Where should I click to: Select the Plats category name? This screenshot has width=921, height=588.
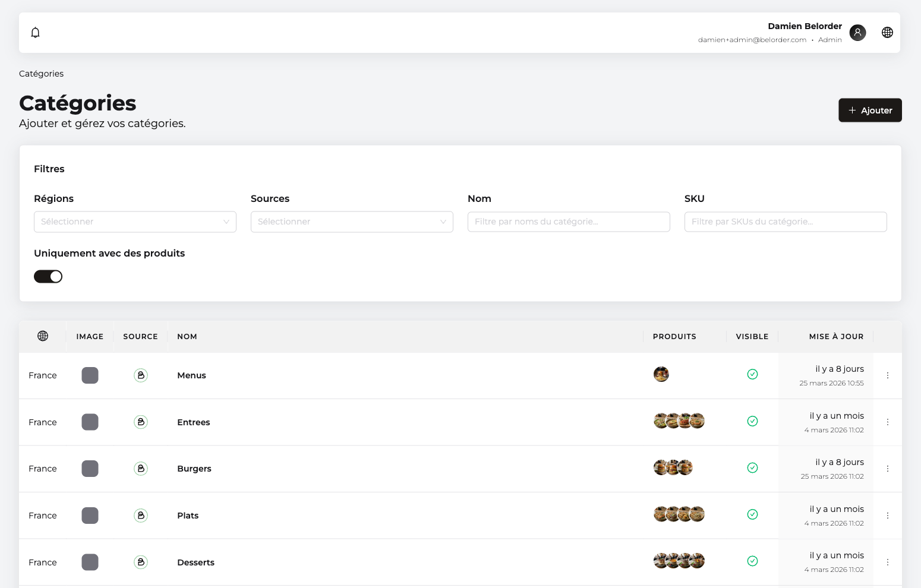pos(188,516)
